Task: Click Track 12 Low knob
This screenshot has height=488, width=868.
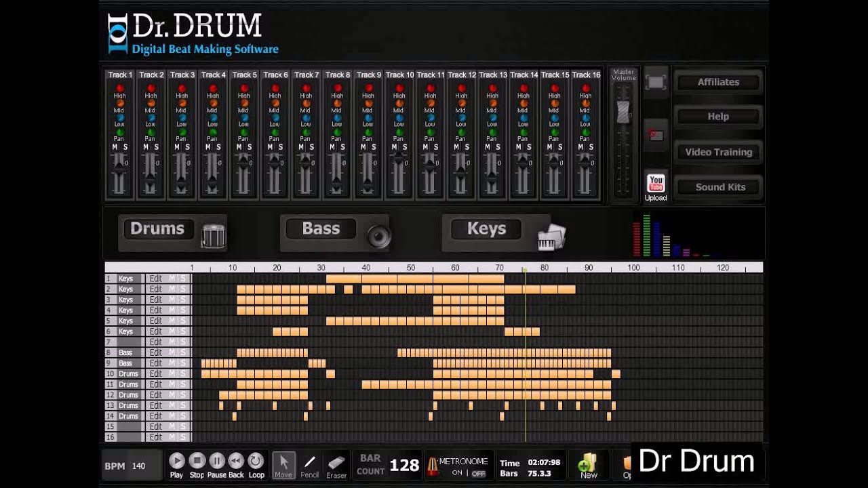Action: pyautogui.click(x=461, y=117)
